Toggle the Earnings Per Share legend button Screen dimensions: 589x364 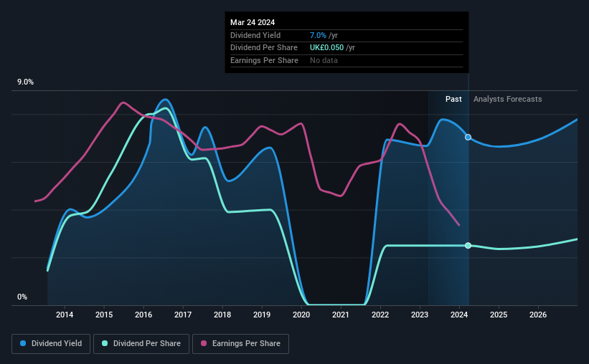(240, 344)
